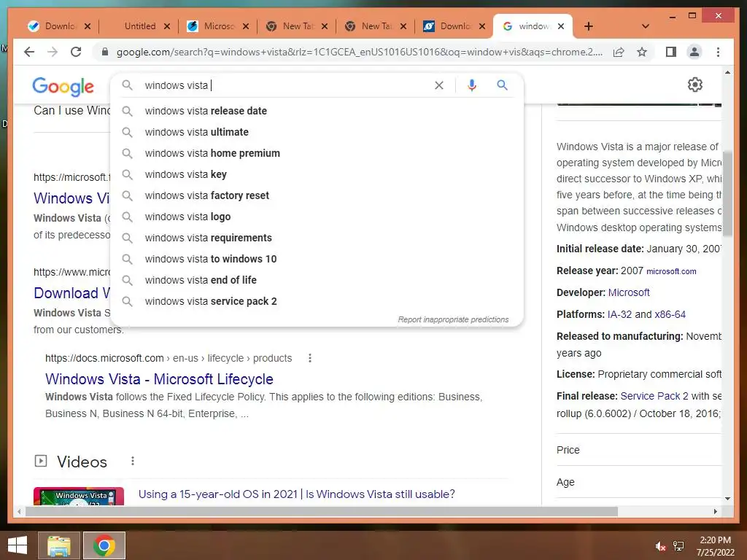Image resolution: width=747 pixels, height=560 pixels.
Task: Bookmark this page with the star icon
Action: click(642, 52)
